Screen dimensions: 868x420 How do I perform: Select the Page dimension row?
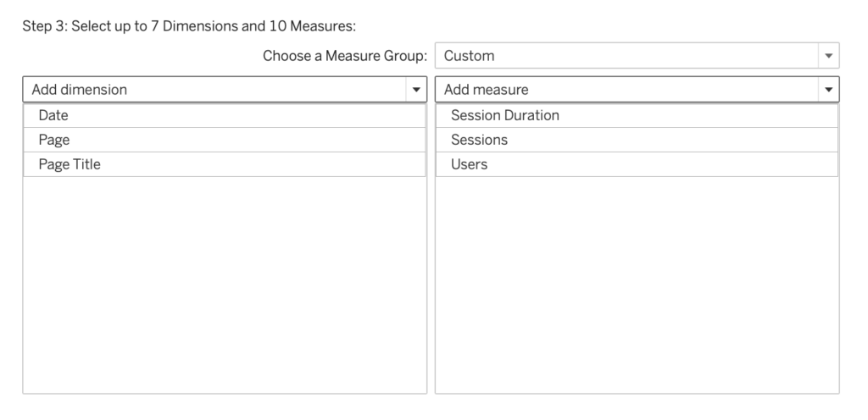(x=225, y=140)
